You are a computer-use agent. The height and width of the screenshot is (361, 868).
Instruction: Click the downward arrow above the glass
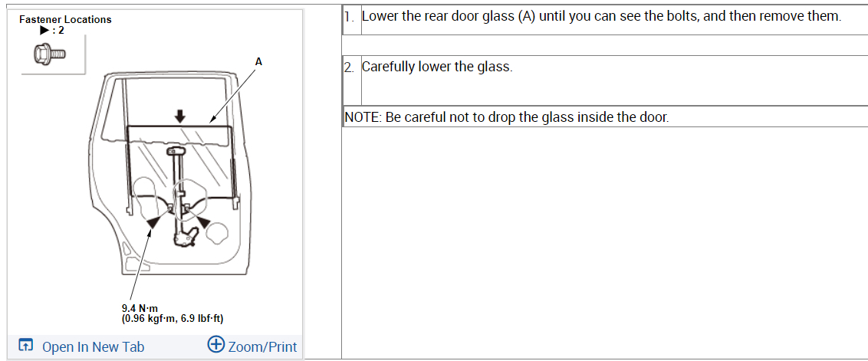pyautogui.click(x=179, y=116)
